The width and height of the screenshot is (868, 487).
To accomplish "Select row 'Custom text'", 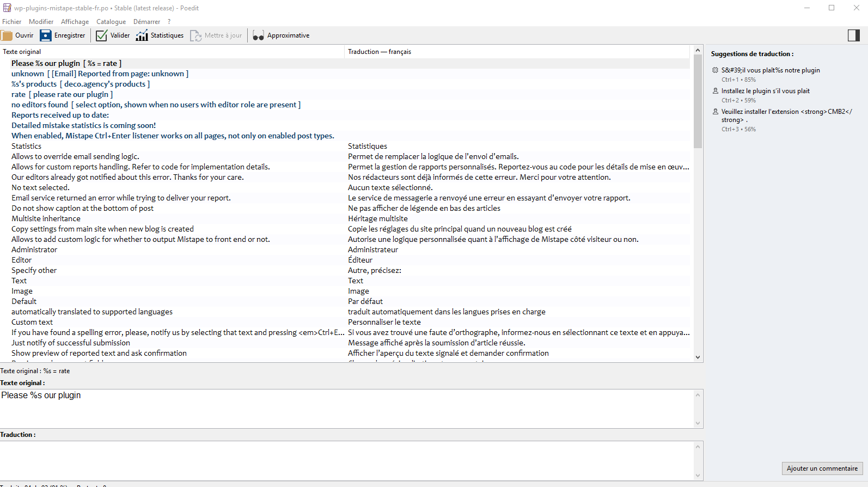I will click(x=346, y=322).
